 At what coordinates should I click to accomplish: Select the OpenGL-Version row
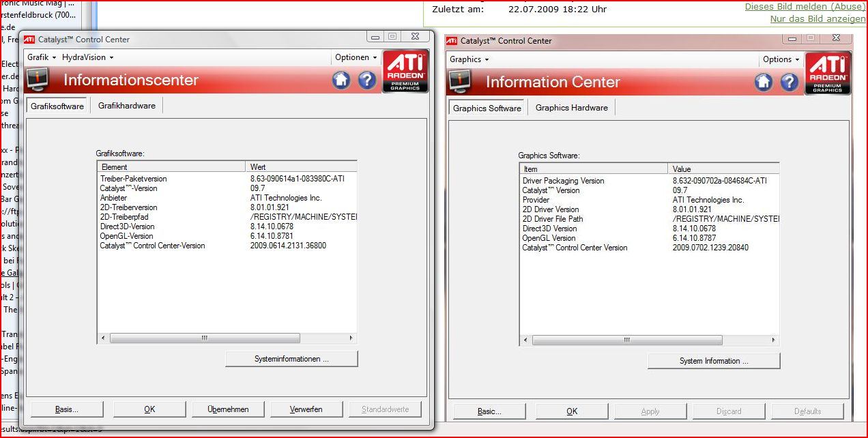(227, 236)
